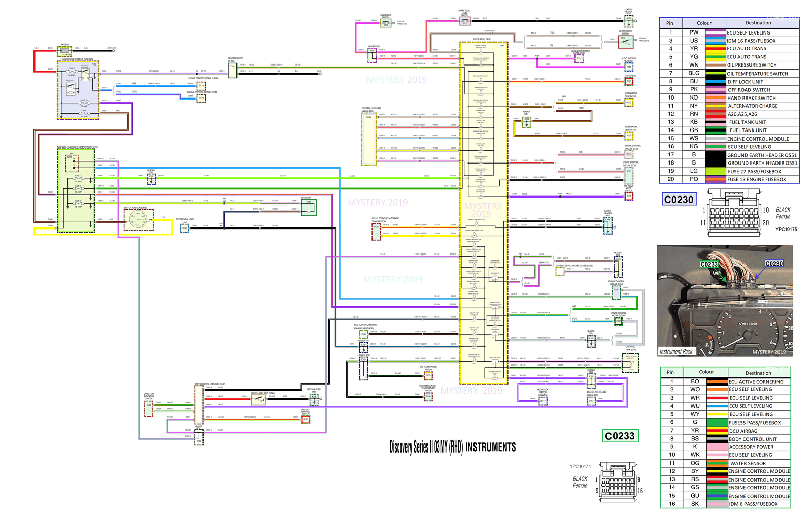
Task: Click 'FUSE 27 PASS/FUSEBOX' destination
Action: pyautogui.click(x=754, y=171)
